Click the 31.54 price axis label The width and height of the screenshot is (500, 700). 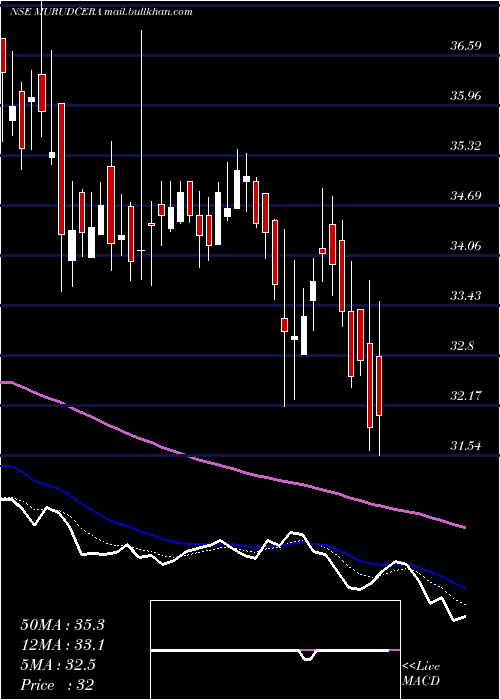(464, 446)
